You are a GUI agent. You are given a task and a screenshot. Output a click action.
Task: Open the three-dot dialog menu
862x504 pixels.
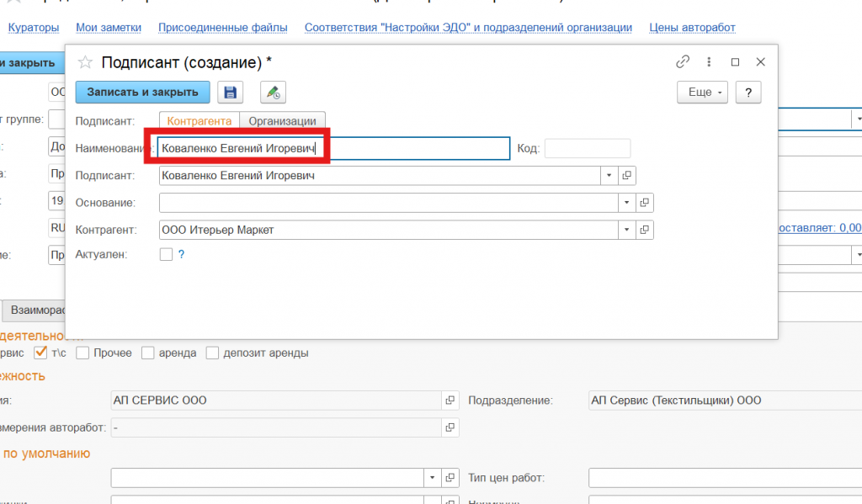709,62
